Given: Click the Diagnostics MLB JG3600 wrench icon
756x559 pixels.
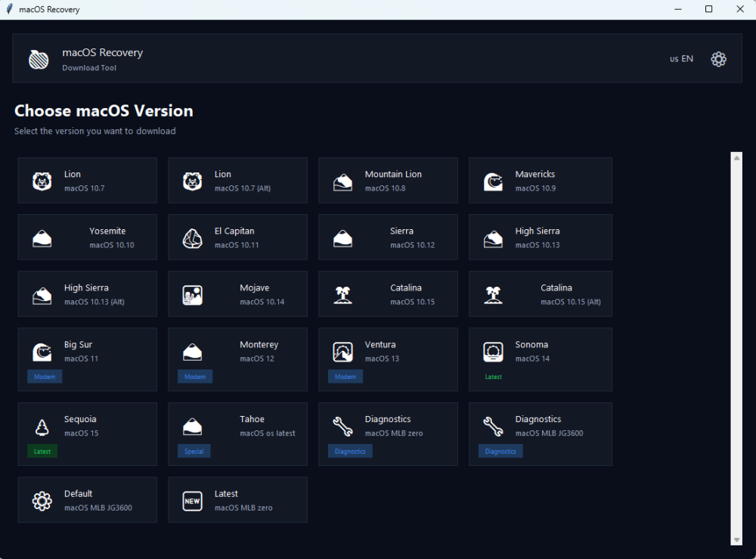Looking at the screenshot, I should [493, 427].
